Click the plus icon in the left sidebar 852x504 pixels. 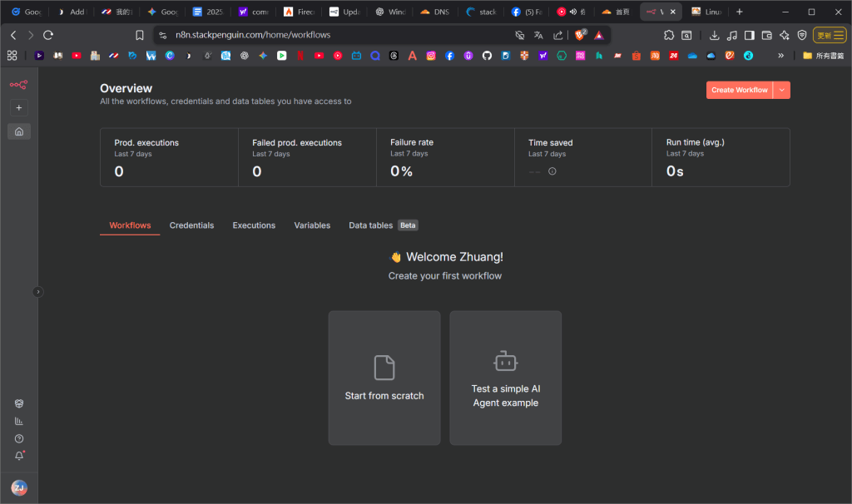point(18,107)
